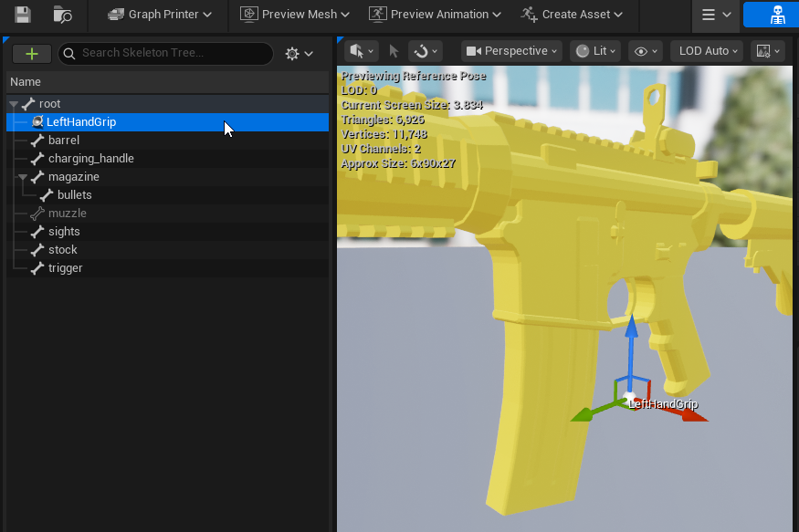Open the Lit view mode menu
This screenshot has width=799, height=532.
click(595, 51)
